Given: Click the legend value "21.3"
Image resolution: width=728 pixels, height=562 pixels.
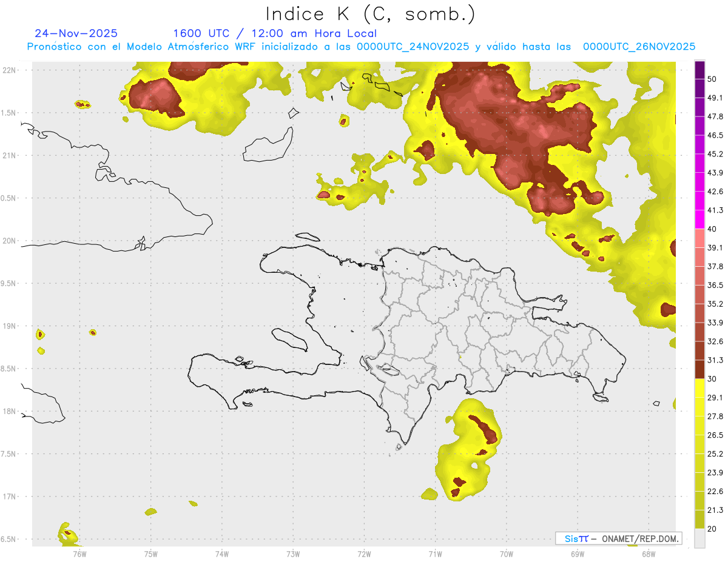Looking at the screenshot, I should [x=715, y=510].
